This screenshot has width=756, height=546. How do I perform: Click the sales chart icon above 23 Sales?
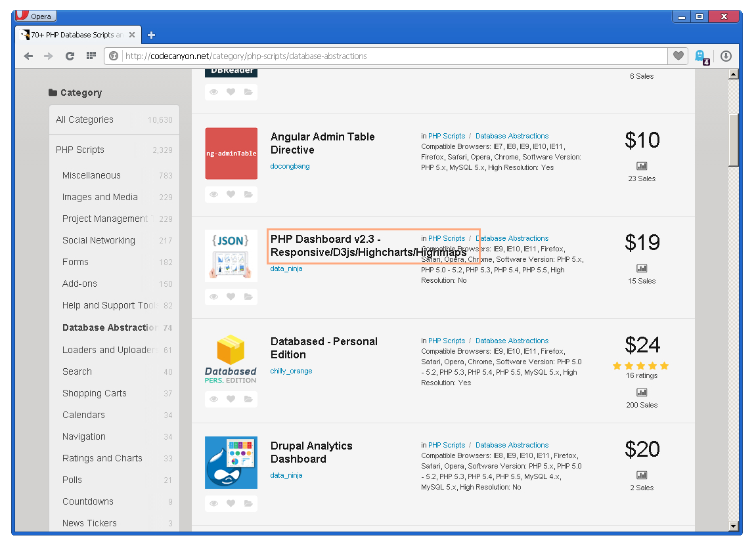coord(642,166)
